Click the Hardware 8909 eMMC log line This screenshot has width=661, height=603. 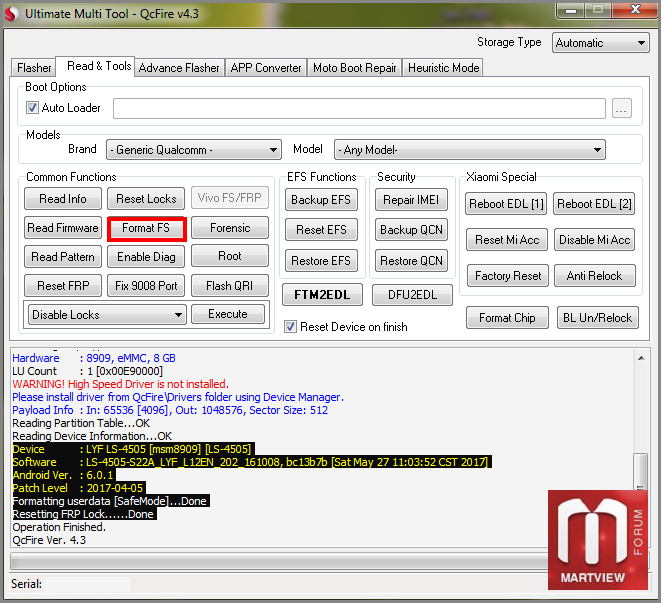pos(94,358)
